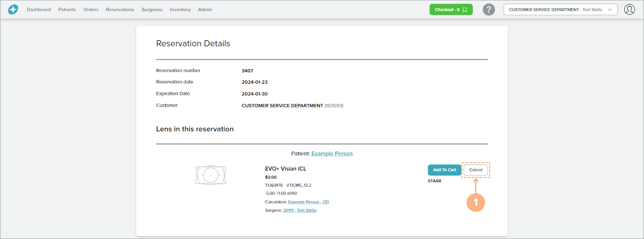Open the help question mark icon

coord(488,10)
